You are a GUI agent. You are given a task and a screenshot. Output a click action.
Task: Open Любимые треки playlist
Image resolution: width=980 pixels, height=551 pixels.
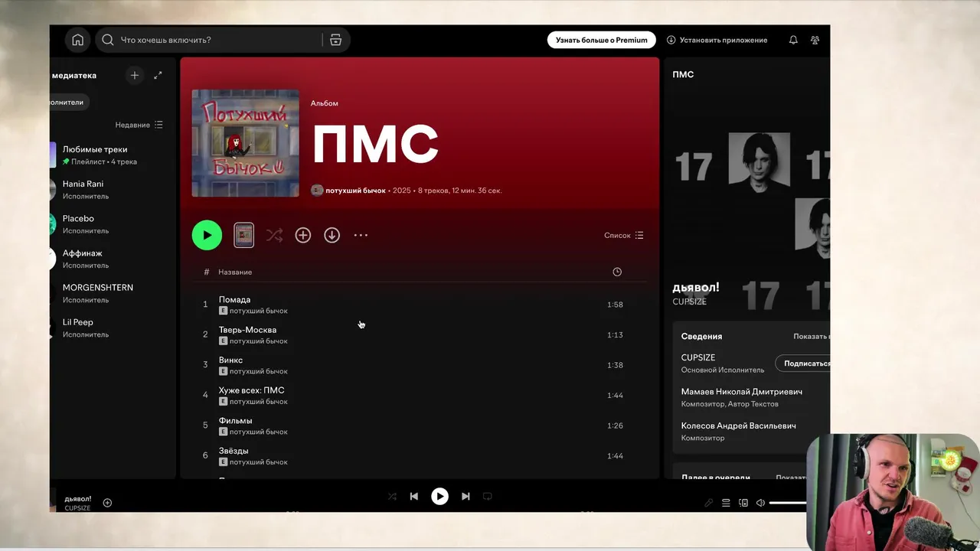(x=113, y=155)
